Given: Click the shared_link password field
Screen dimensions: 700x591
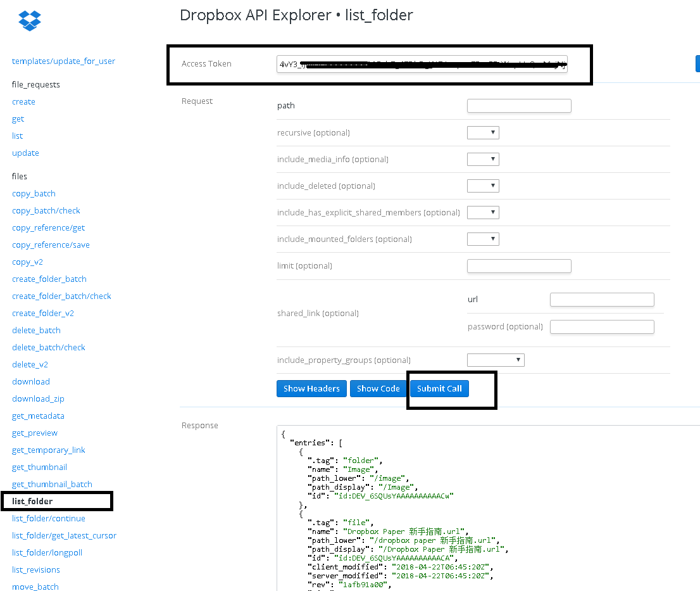Looking at the screenshot, I should (603, 327).
